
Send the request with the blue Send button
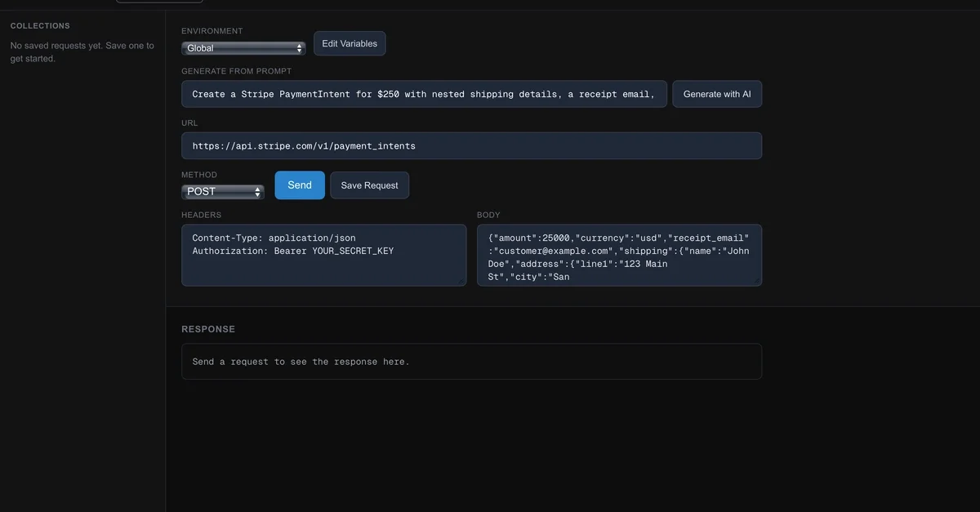pos(300,185)
